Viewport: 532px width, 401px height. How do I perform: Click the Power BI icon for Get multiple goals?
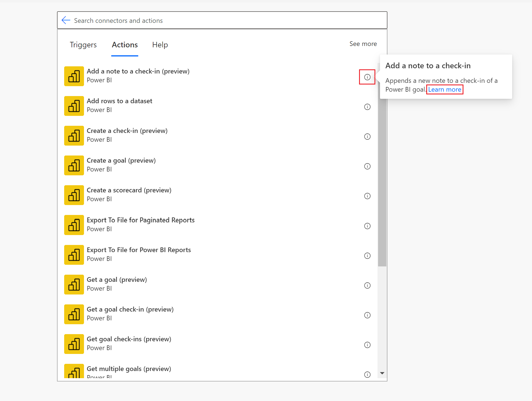click(74, 372)
